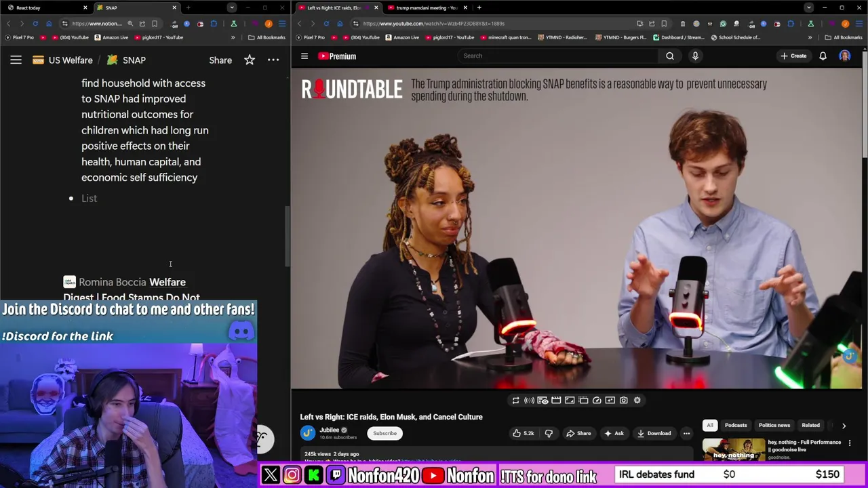Click the empty List bullet item

pos(89,199)
